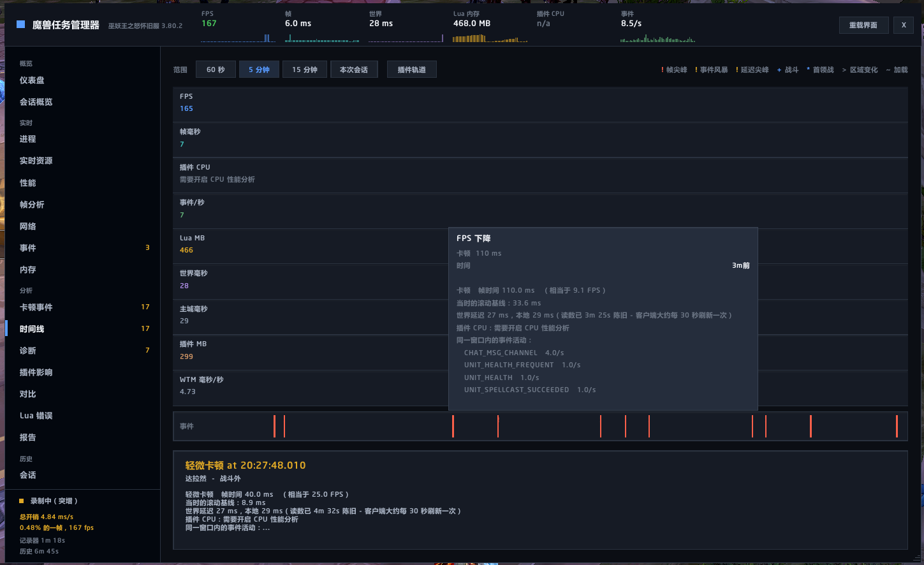Image resolution: width=924 pixels, height=565 pixels.
Task: Click the yellow recording indicator square
Action: pos(22,501)
